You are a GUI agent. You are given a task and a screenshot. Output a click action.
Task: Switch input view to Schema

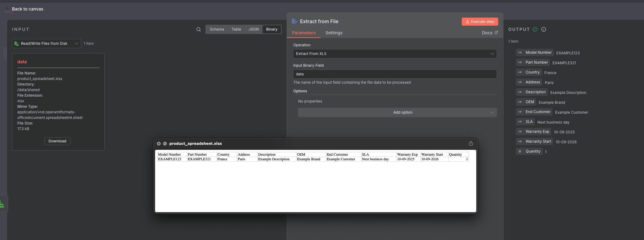tap(217, 29)
